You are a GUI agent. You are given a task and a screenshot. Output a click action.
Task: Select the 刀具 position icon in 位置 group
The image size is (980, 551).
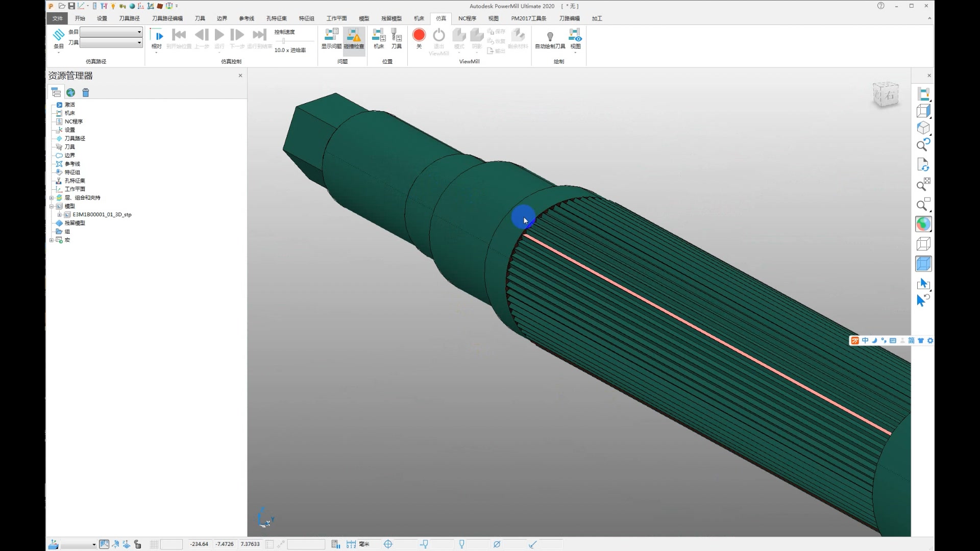click(x=397, y=38)
